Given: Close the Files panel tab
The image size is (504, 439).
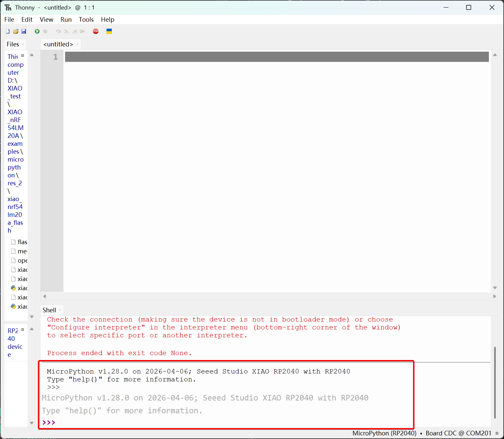Looking at the screenshot, I should [x=23, y=44].
